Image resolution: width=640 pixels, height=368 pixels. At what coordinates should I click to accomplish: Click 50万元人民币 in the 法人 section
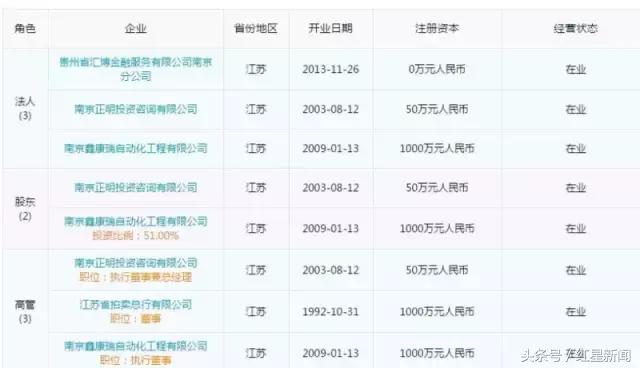437,109
